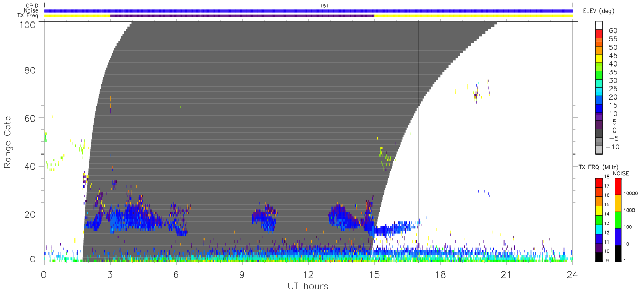
Task: Click the Range Gate axis title
Action: [8, 142]
